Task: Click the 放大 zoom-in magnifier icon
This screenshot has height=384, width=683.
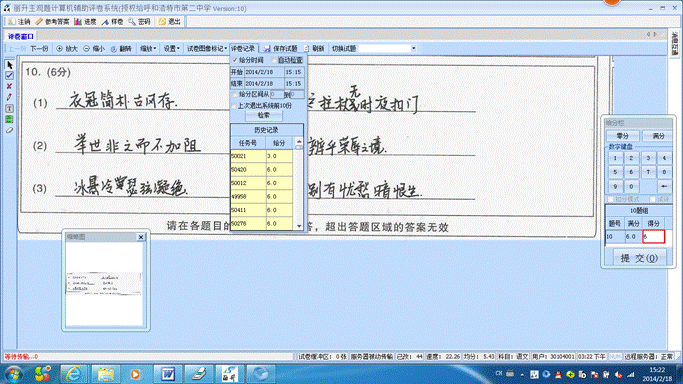Action: [60, 49]
